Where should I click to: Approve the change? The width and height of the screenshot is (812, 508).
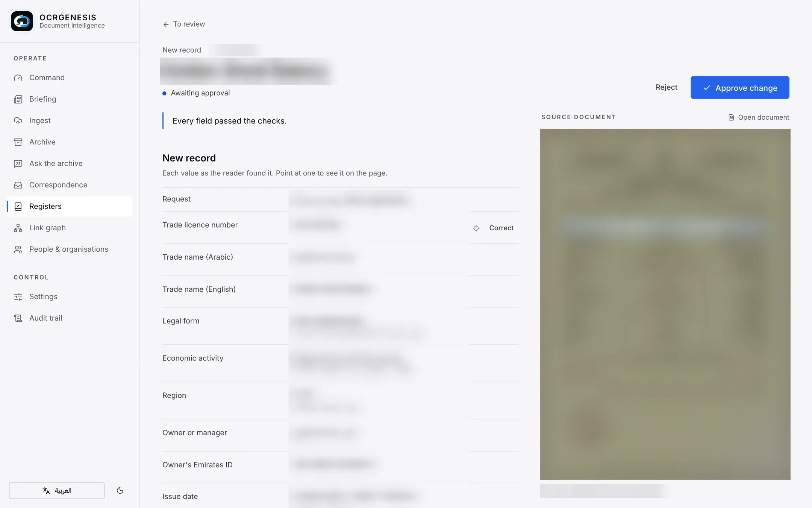[x=740, y=88]
